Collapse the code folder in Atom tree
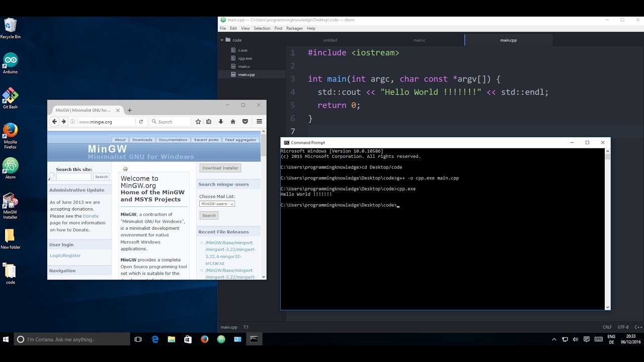Viewport: 644px width, 362px height. pyautogui.click(x=222, y=40)
